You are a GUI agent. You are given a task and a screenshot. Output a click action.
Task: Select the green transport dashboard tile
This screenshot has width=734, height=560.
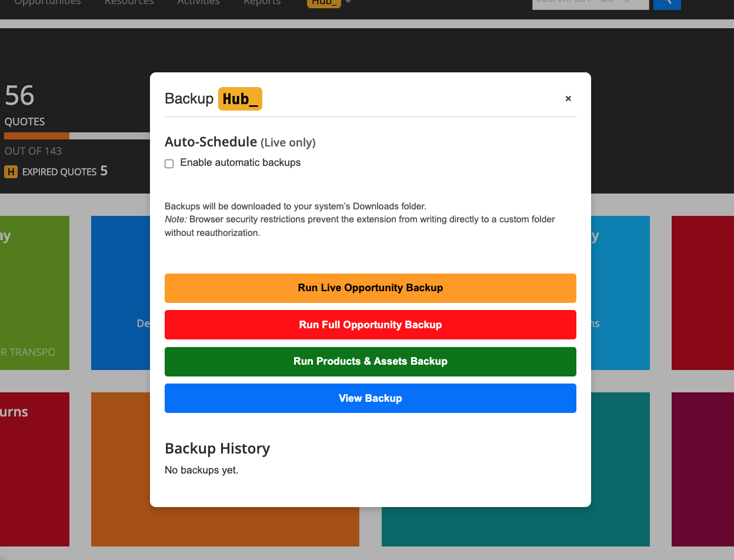pos(34,292)
